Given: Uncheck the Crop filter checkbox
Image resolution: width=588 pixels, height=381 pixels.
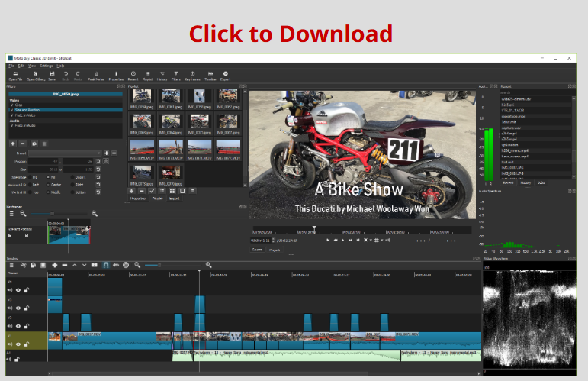Looking at the screenshot, I should (x=12, y=105).
